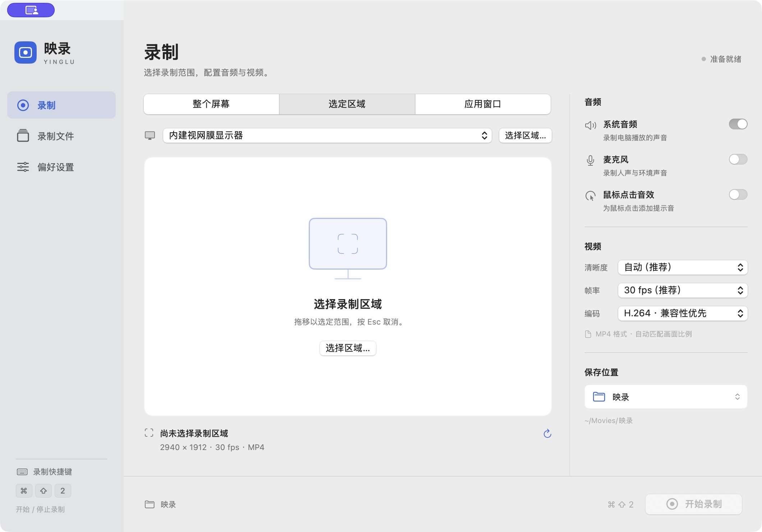Click the ~/Movies/映录 path text
The image size is (762, 532).
tap(609, 421)
